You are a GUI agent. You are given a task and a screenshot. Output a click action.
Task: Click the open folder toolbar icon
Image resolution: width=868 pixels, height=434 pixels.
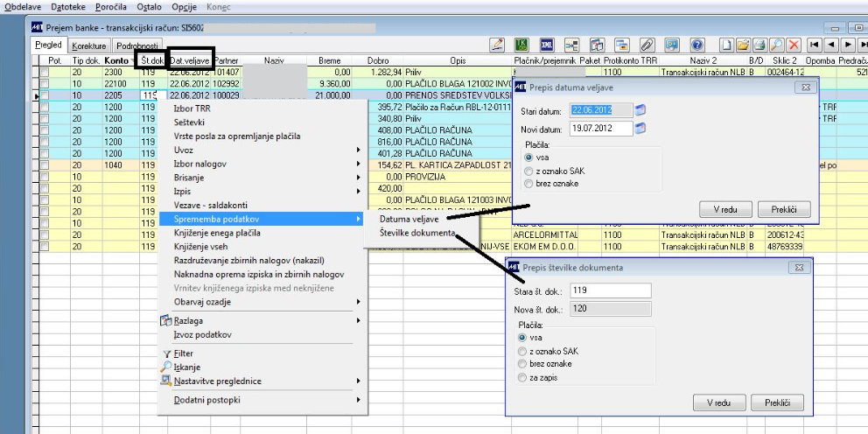(x=743, y=45)
